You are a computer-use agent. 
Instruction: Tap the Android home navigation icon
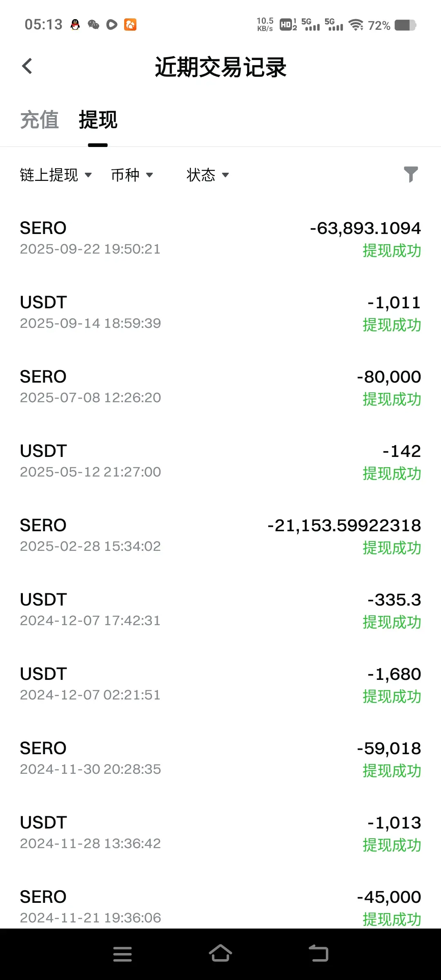click(220, 953)
